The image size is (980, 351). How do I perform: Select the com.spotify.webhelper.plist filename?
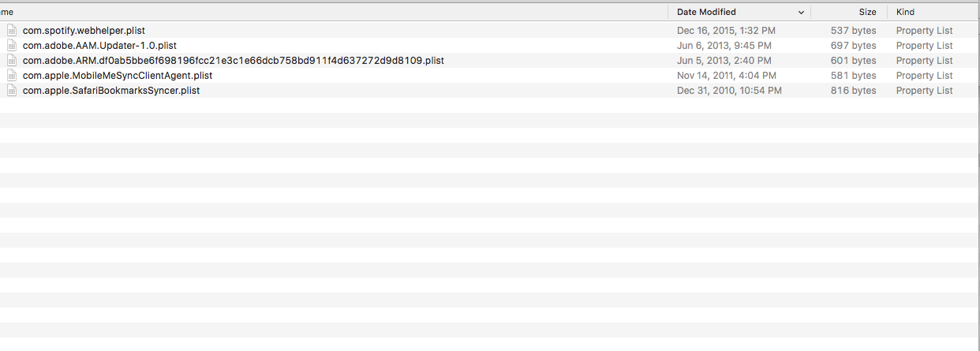point(84,30)
